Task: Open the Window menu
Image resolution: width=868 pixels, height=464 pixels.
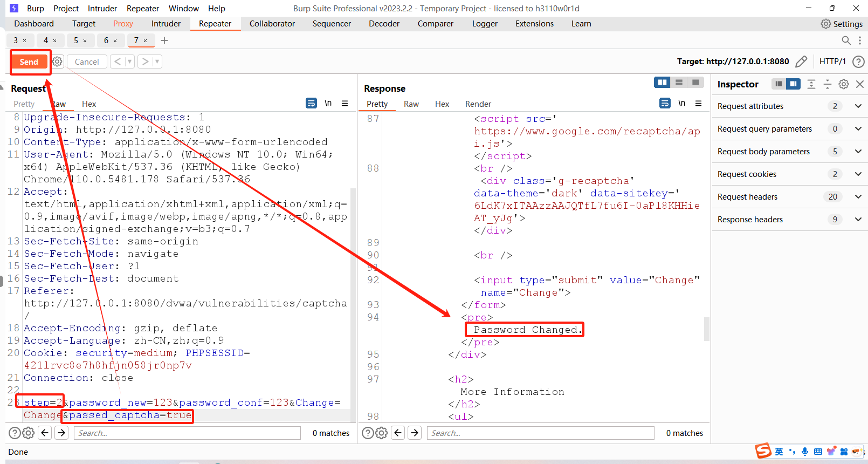Action: click(184, 8)
